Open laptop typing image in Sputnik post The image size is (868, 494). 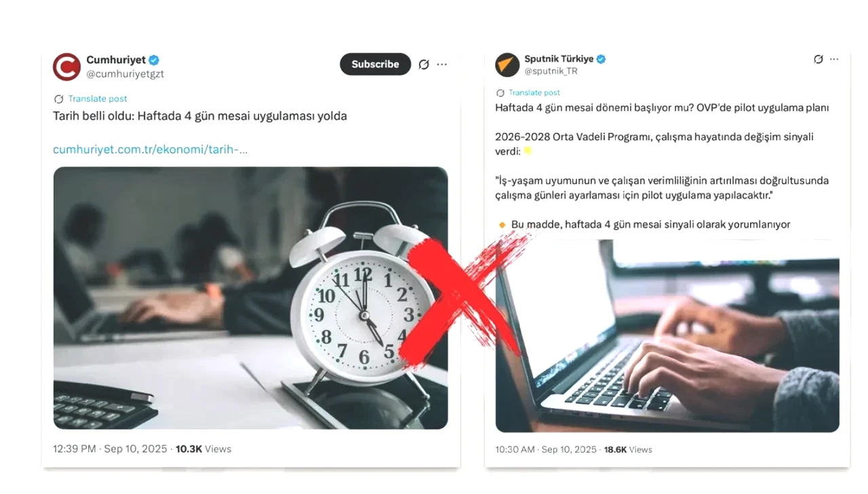click(x=667, y=335)
